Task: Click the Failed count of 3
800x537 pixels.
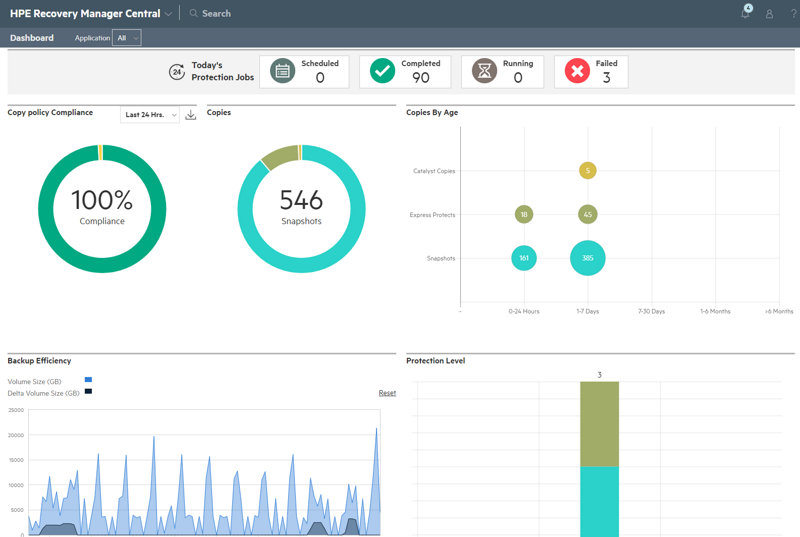Action: [x=607, y=78]
